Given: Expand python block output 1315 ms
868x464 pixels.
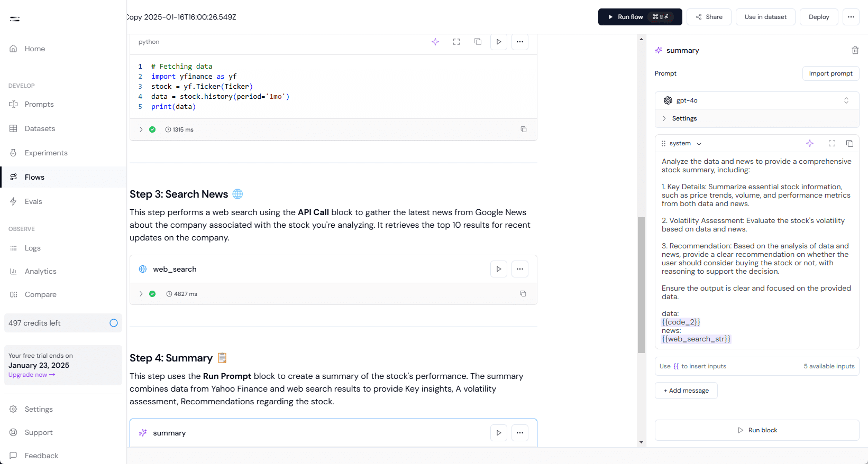Looking at the screenshot, I should (141, 129).
